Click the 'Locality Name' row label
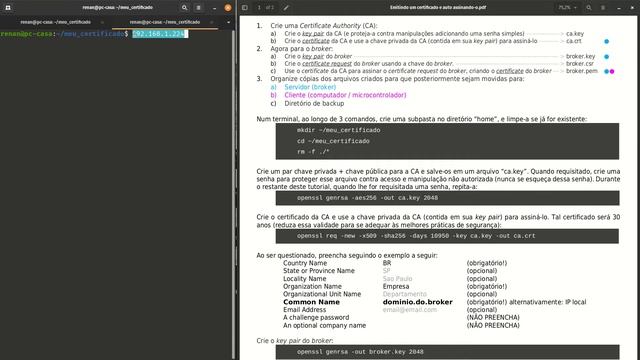 point(304,279)
